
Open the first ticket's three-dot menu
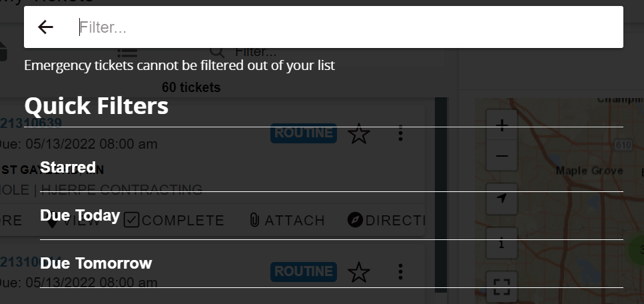400,134
